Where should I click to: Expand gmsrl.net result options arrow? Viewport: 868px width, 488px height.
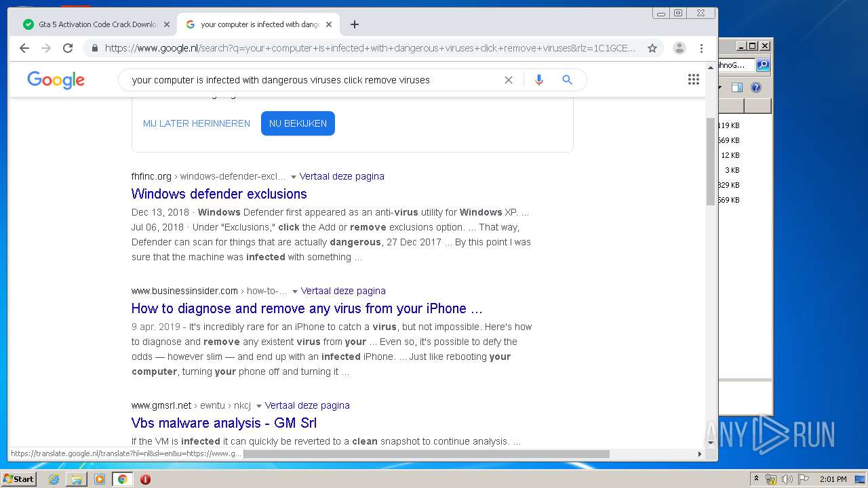[259, 406]
